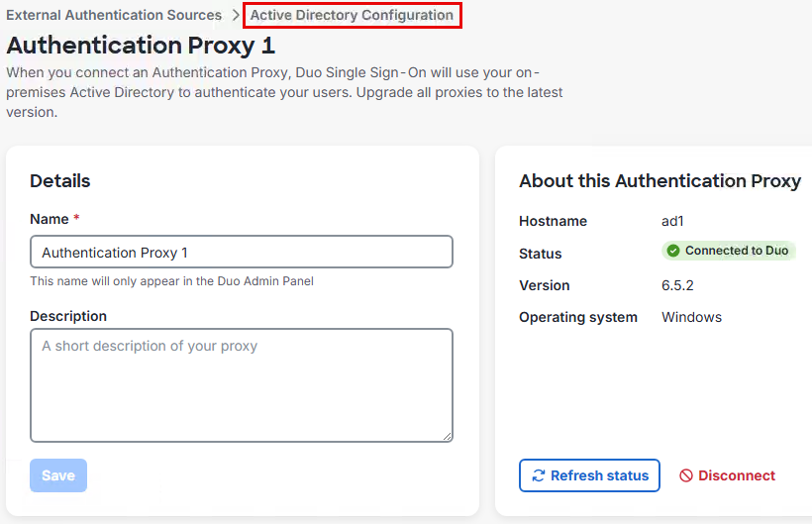Click the version number 6.5.2

(x=677, y=285)
